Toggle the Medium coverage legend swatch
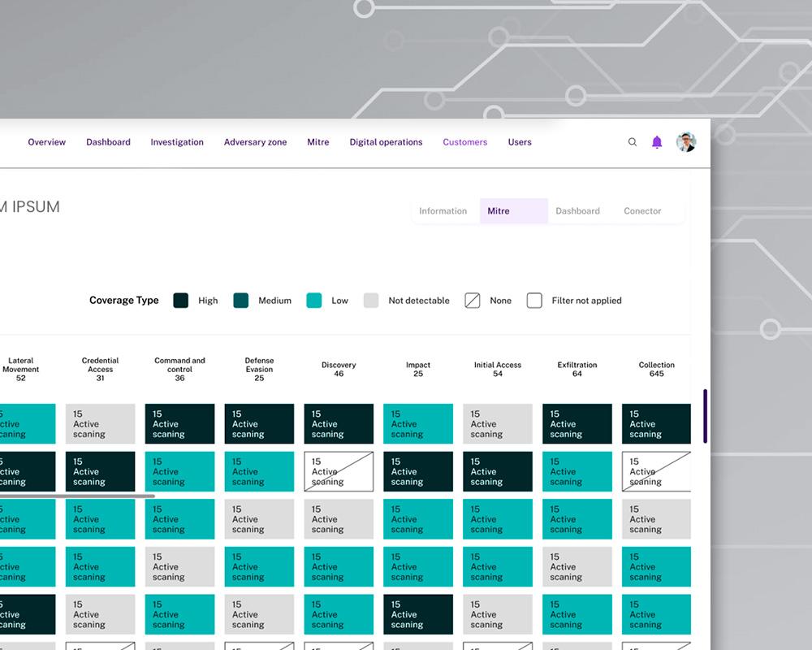The height and width of the screenshot is (650, 812). (241, 301)
